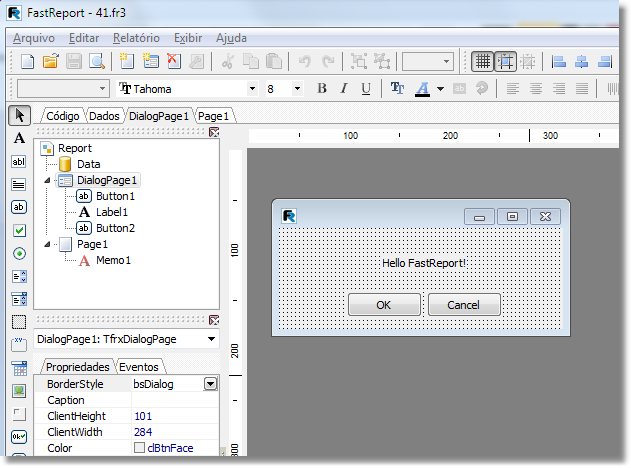Align text right
Viewport: 631px width, 468px height.
click(x=559, y=89)
